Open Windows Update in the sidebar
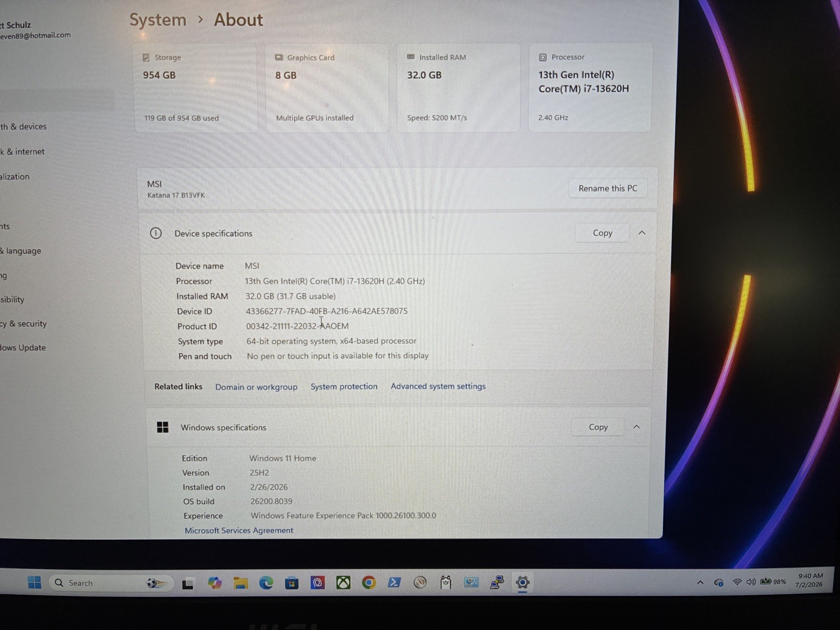This screenshot has height=630, width=840. click(x=23, y=348)
